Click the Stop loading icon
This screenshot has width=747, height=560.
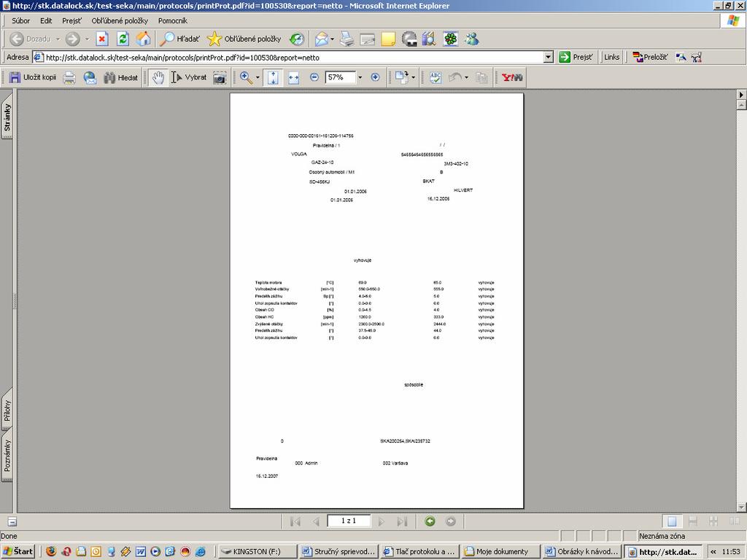point(102,39)
